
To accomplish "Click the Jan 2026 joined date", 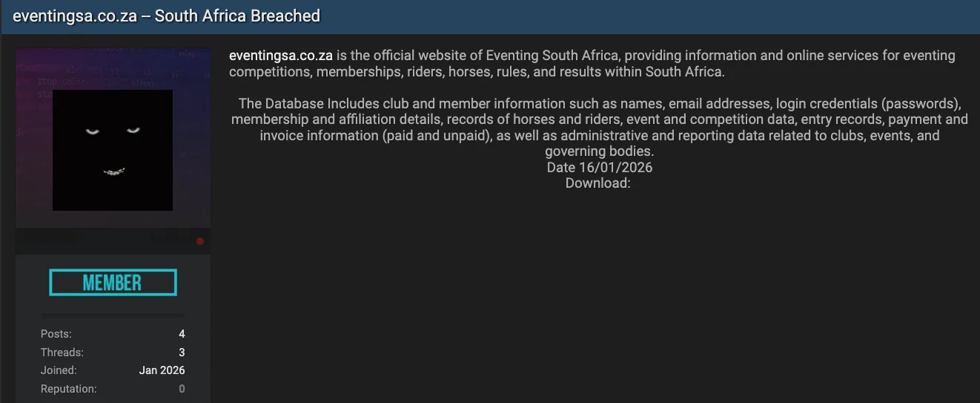I will point(162,370).
